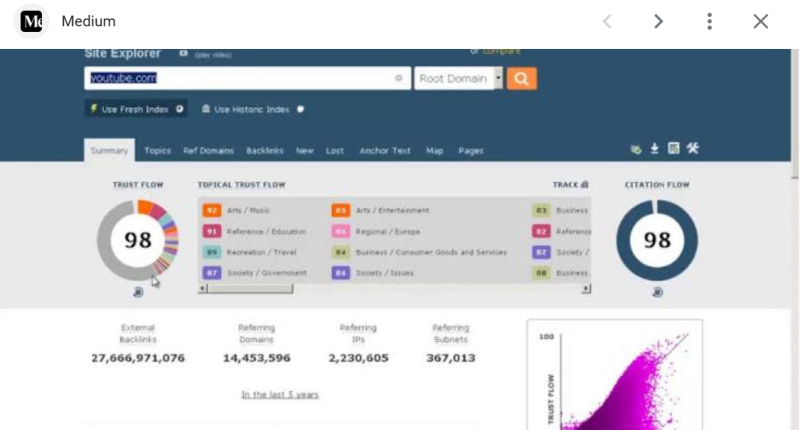Click the video icon next to Site Explorer
The image size is (800, 430).
[183, 54]
